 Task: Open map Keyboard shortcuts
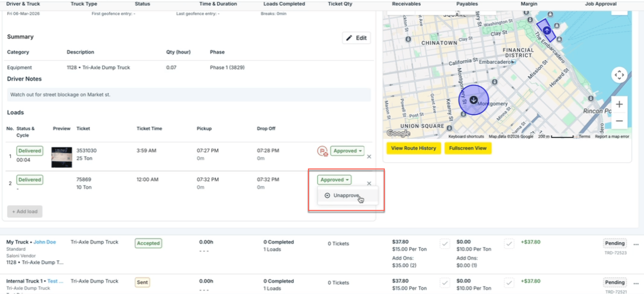coord(466,136)
